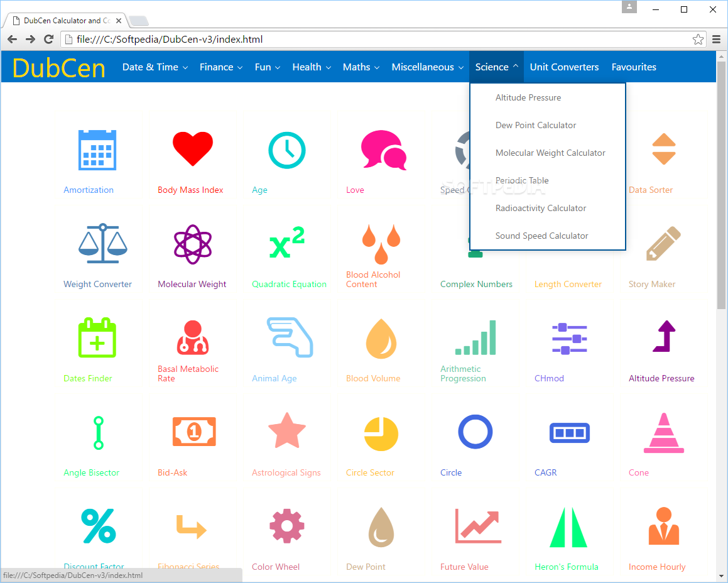Click the Circle ring icon

[x=475, y=432]
